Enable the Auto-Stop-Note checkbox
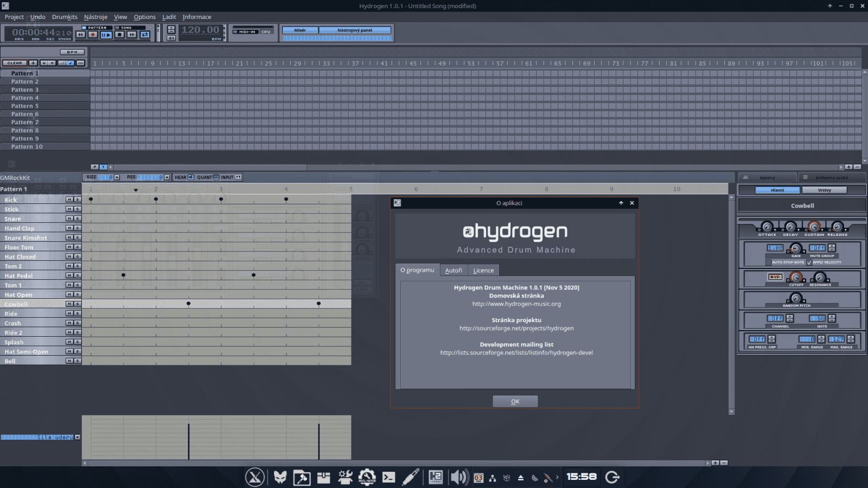This screenshot has width=868, height=488. click(x=769, y=262)
